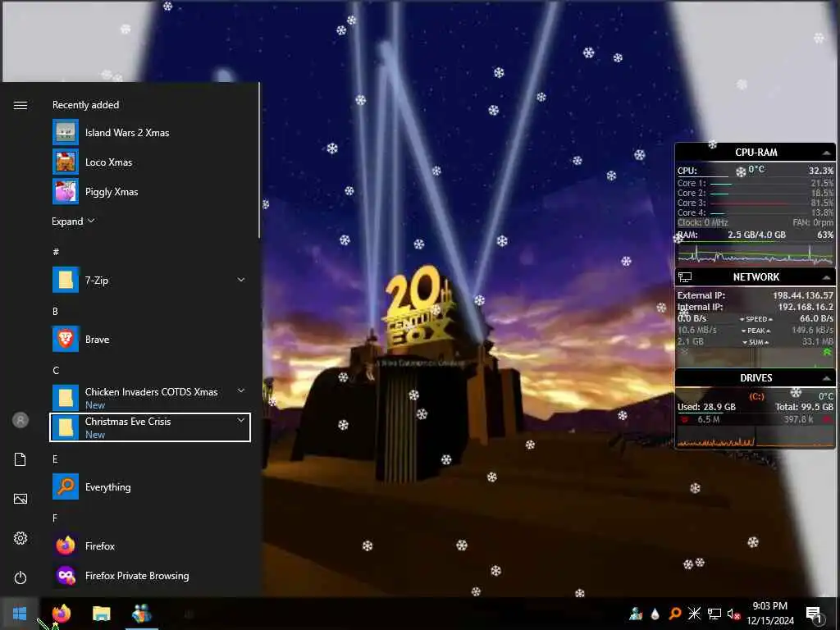
Task: Click the 'E' letter group header
Action: [55, 459]
